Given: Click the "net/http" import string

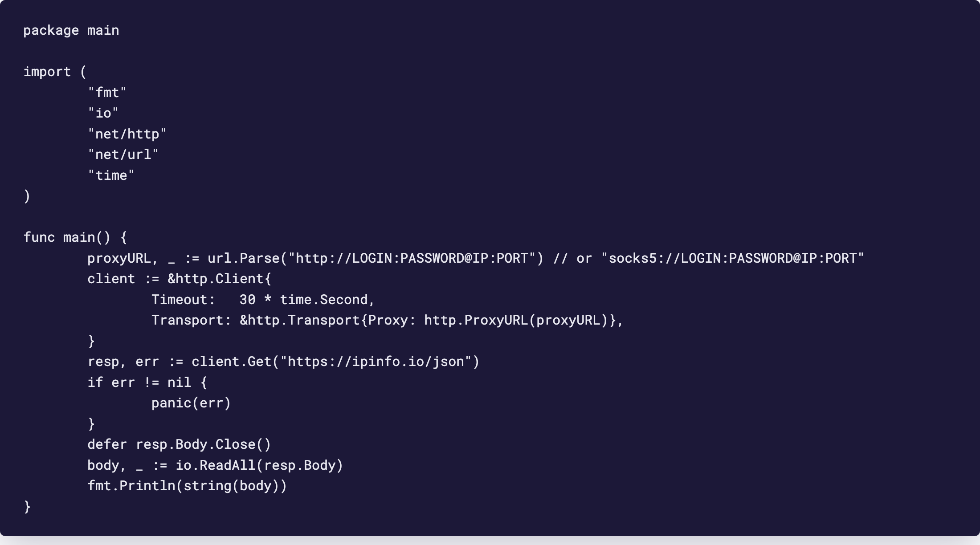Looking at the screenshot, I should (127, 134).
